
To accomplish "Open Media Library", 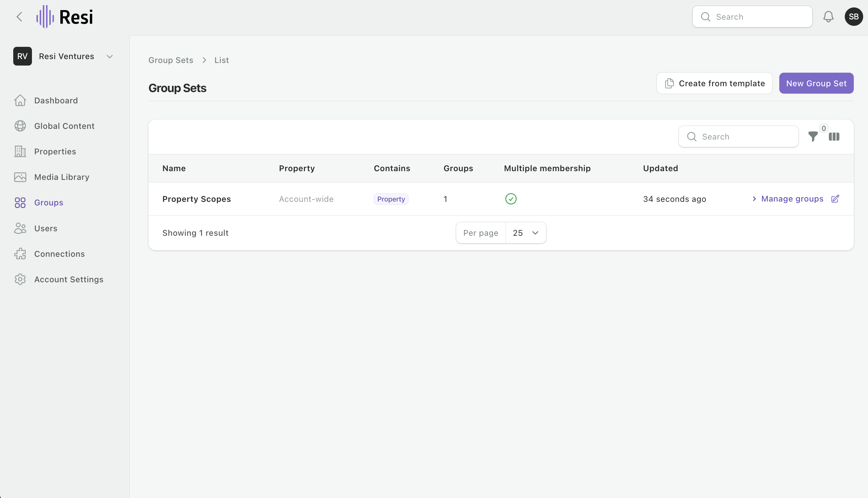I will click(62, 177).
